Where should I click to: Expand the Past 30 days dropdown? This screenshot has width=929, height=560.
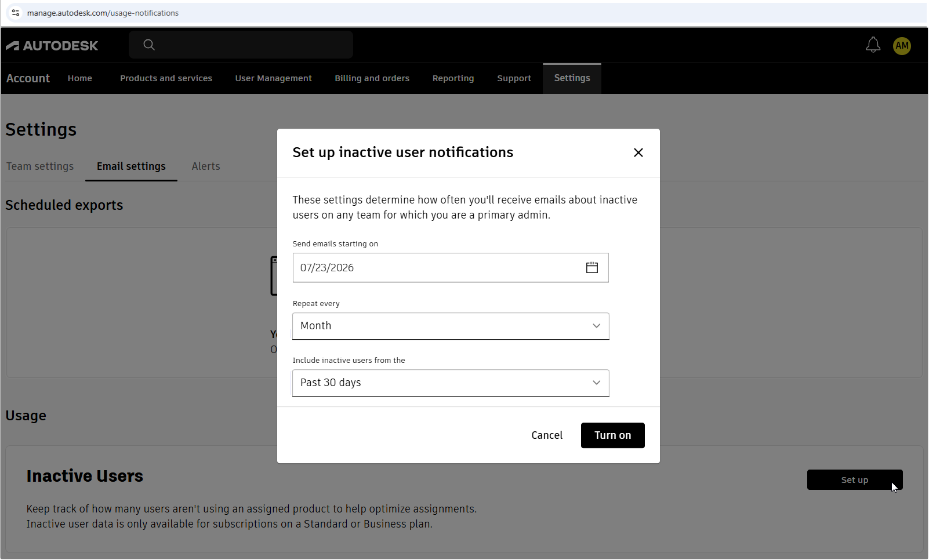tap(451, 383)
